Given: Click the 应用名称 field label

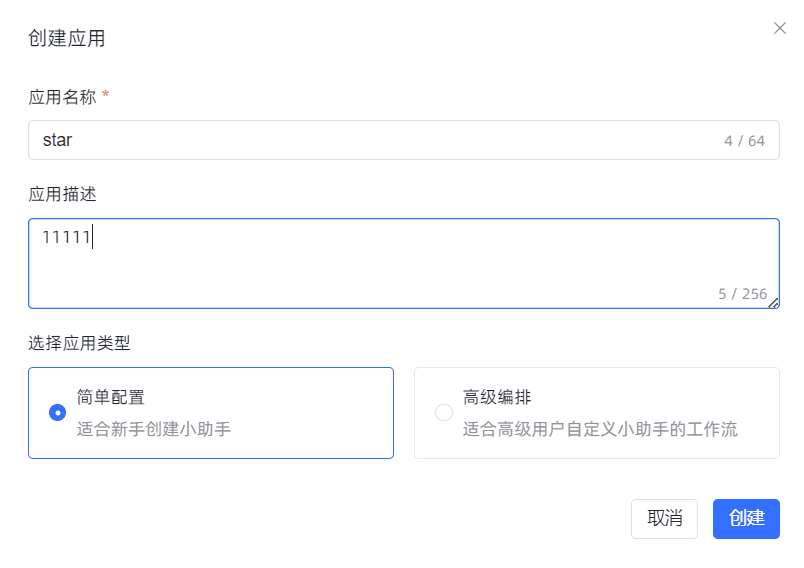Looking at the screenshot, I should click(x=62, y=97).
